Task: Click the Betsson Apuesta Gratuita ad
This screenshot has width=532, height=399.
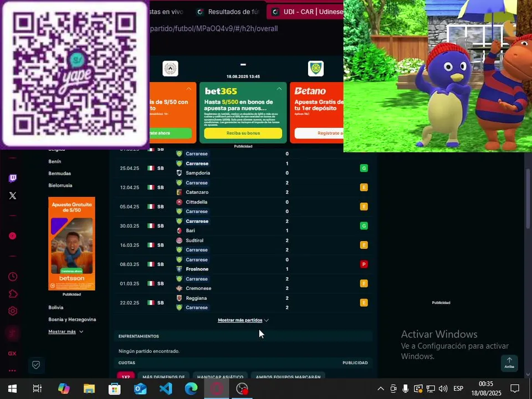Action: click(71, 244)
